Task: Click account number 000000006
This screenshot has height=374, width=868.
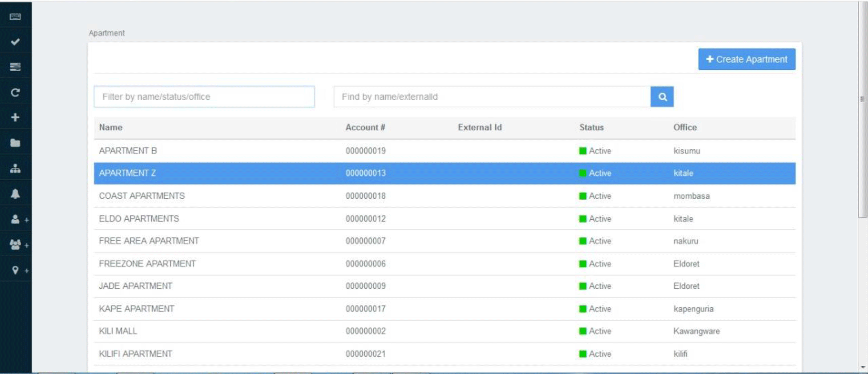Action: pyautogui.click(x=365, y=264)
